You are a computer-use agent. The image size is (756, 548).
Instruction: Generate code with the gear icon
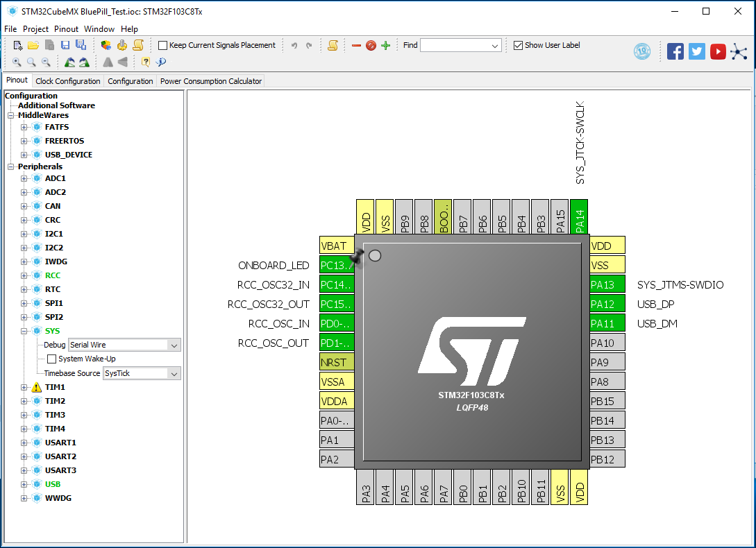[122, 45]
